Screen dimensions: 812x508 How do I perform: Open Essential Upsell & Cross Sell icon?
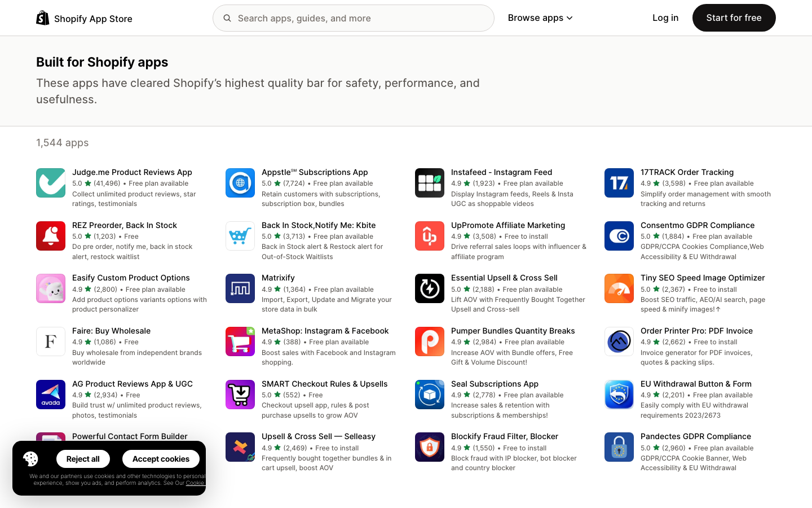(430, 288)
